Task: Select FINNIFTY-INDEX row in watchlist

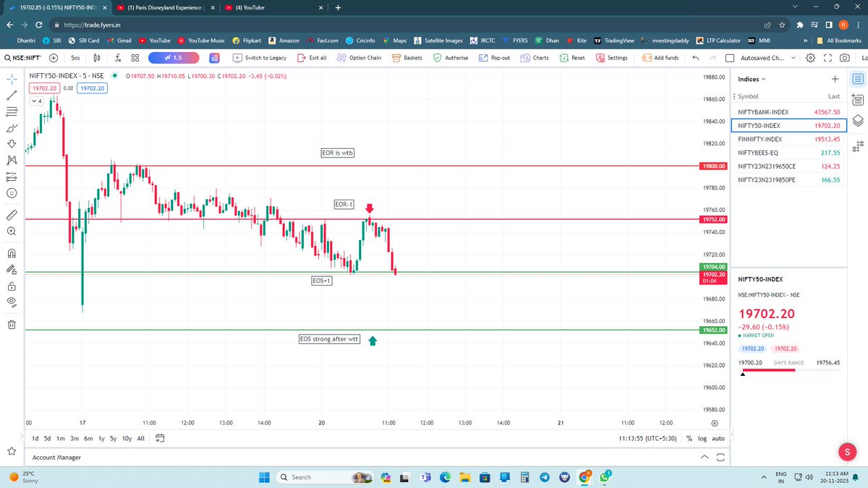Action: point(787,139)
